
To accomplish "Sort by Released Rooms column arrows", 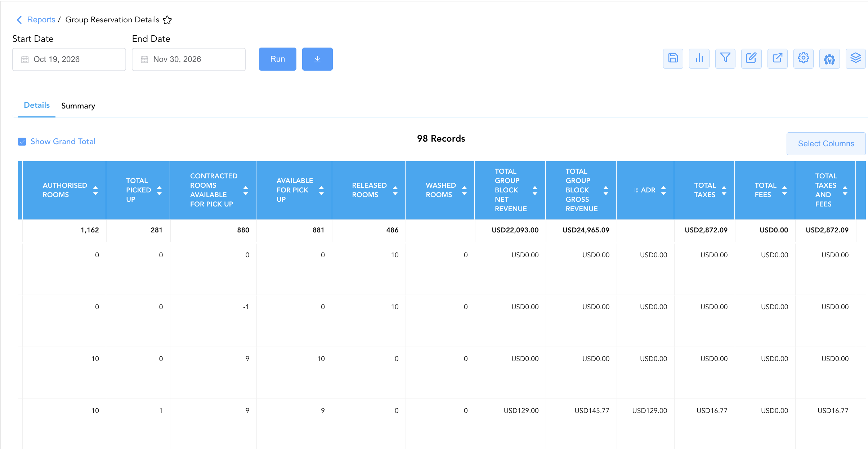I will point(395,190).
